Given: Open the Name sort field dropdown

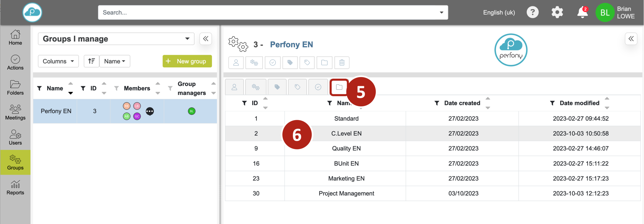Looking at the screenshot, I should point(115,61).
